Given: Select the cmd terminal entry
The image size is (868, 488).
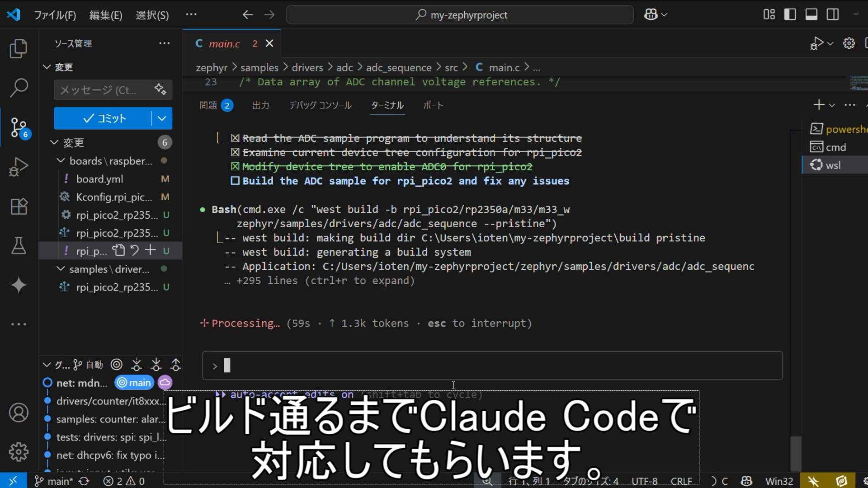Looking at the screenshot, I should coord(835,147).
